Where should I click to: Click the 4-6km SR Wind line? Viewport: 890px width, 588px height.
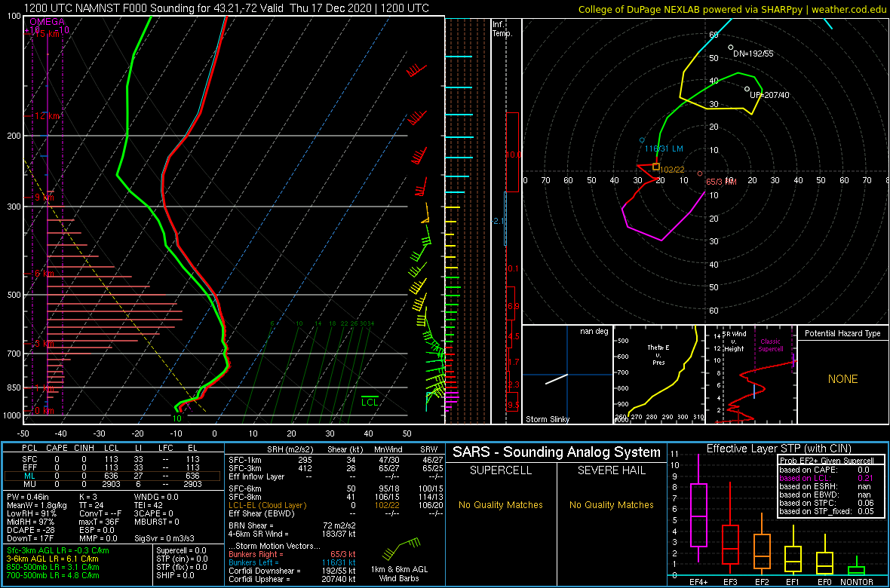point(291,532)
